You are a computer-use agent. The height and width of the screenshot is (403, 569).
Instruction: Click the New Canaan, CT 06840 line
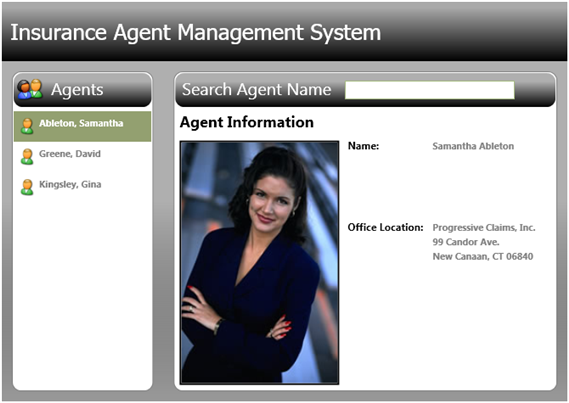coord(483,256)
